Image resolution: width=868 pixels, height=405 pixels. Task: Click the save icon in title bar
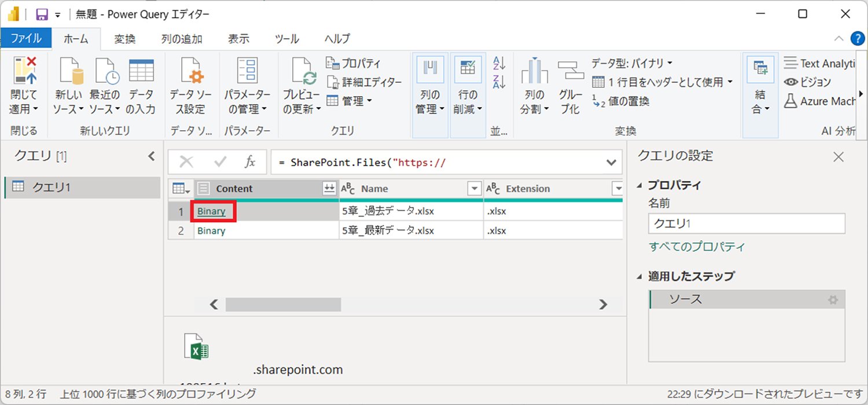[x=42, y=14]
